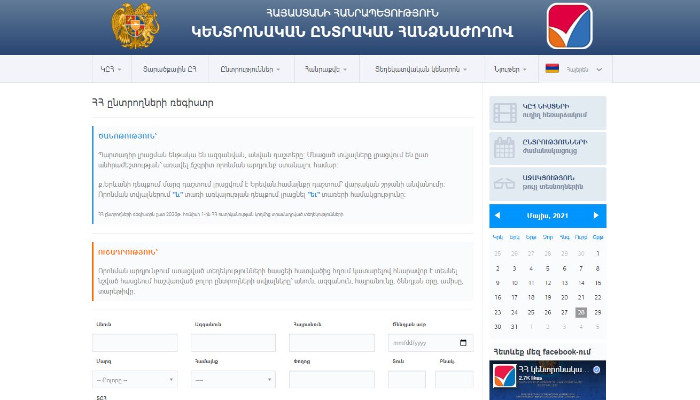Click the Փողոց (street) input field
The height and width of the screenshot is (400, 700).
332,380
